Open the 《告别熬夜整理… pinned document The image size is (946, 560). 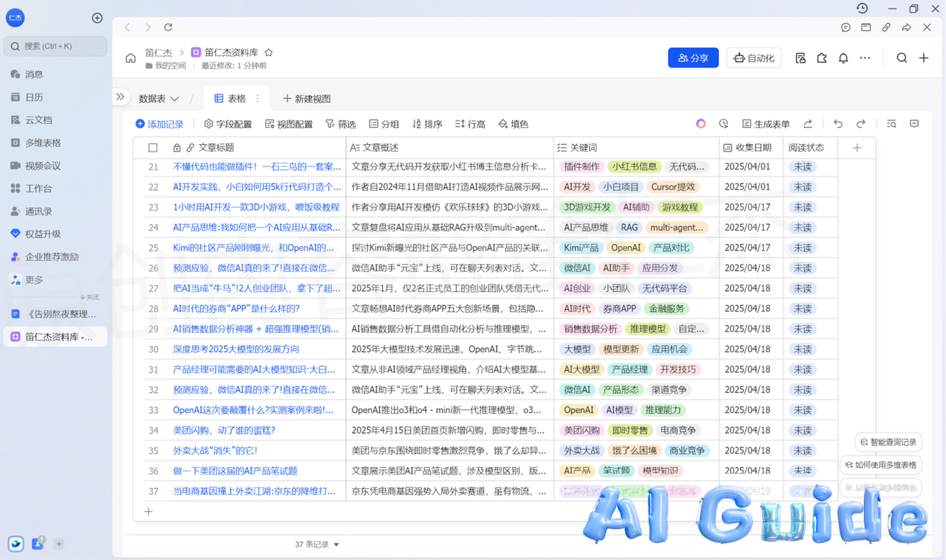(54, 314)
